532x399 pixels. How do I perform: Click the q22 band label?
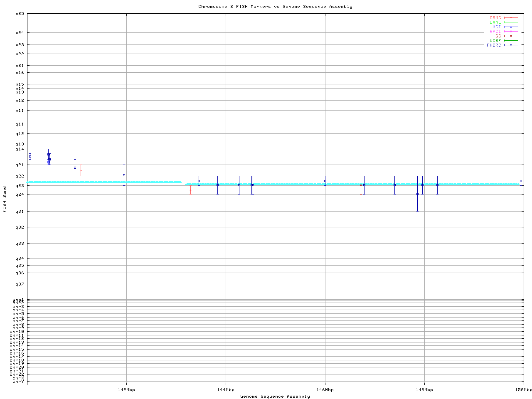(20, 176)
